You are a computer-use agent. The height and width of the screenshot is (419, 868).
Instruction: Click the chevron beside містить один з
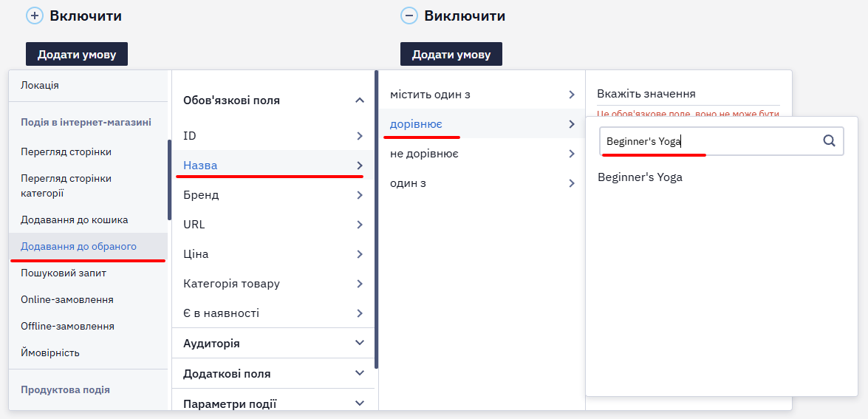[x=572, y=95]
